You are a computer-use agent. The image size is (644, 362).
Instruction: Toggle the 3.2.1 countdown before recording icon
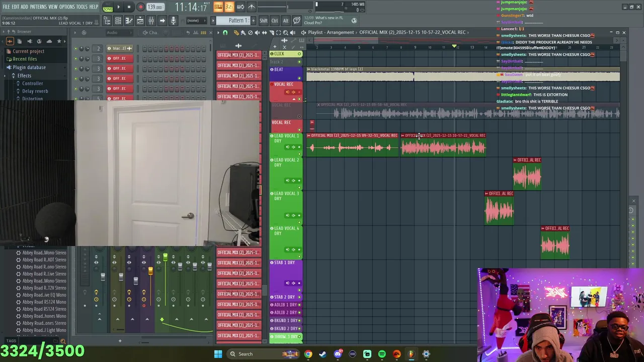coord(229,7)
